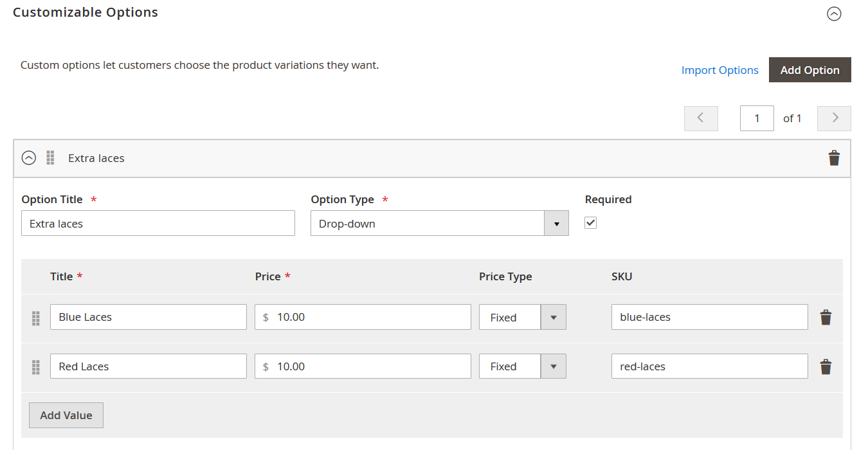Click the Blue Laces title field
This screenshot has width=868, height=450.
coord(149,317)
